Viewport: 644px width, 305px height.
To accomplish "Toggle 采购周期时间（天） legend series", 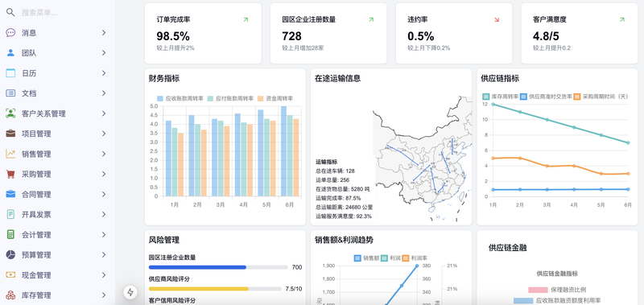I will coord(601,97).
